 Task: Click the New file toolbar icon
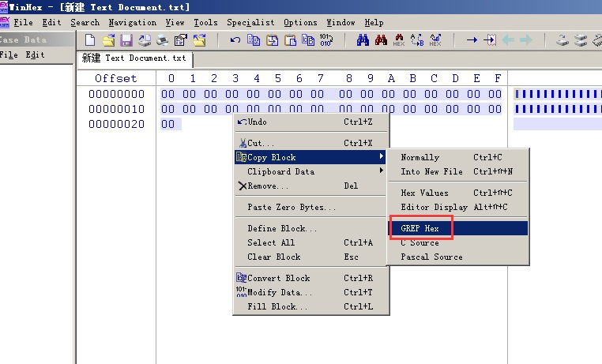pyautogui.click(x=90, y=40)
